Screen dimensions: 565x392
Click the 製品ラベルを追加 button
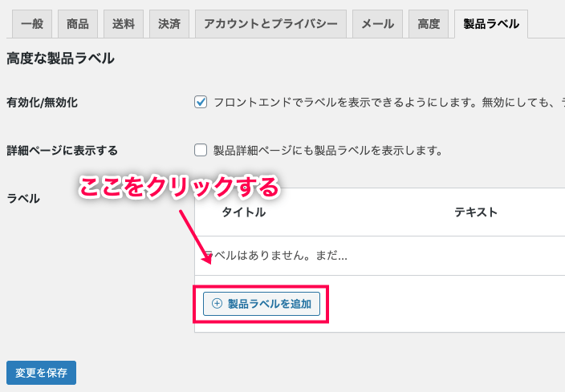point(262,304)
